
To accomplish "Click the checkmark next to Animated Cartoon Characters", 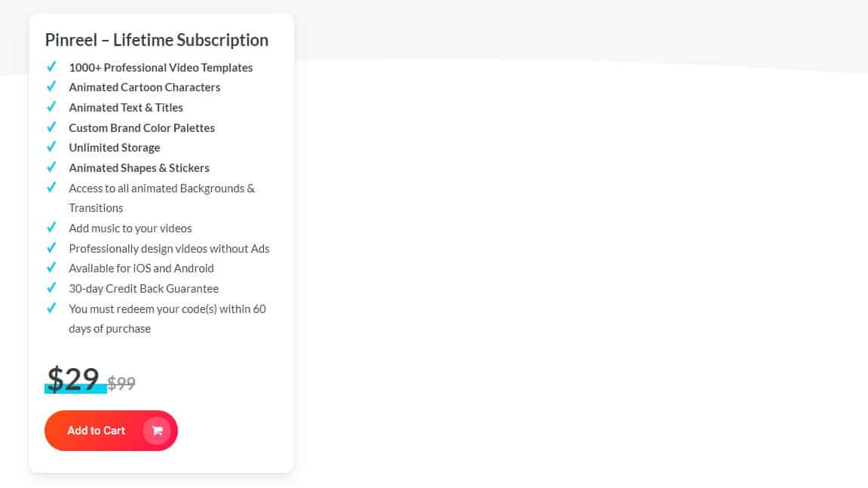I will click(51, 87).
